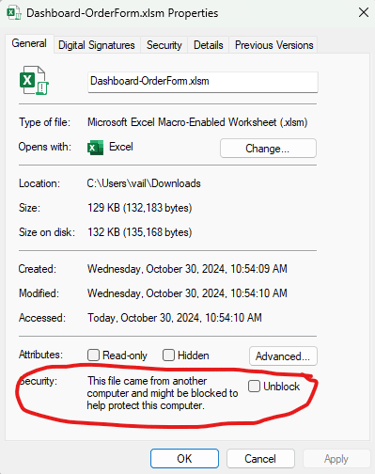This screenshot has width=375, height=474.
Task: Dismiss dialog with Cancel button
Action: (260, 459)
